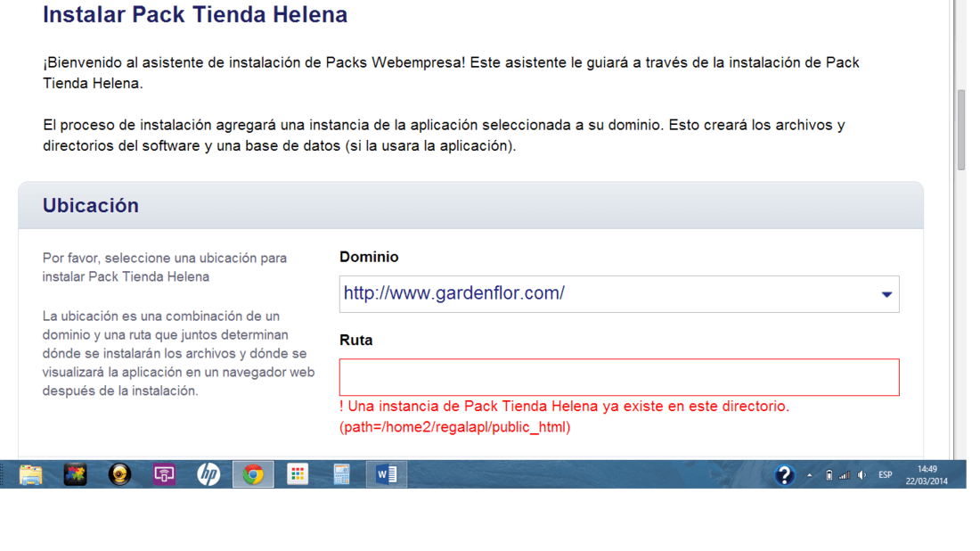980x551 pixels.
Task: Click the blue help question mark icon
Action: click(784, 475)
